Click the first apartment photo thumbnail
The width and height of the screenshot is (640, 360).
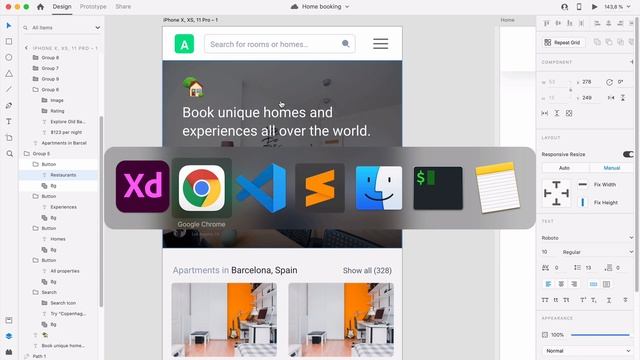(224, 320)
